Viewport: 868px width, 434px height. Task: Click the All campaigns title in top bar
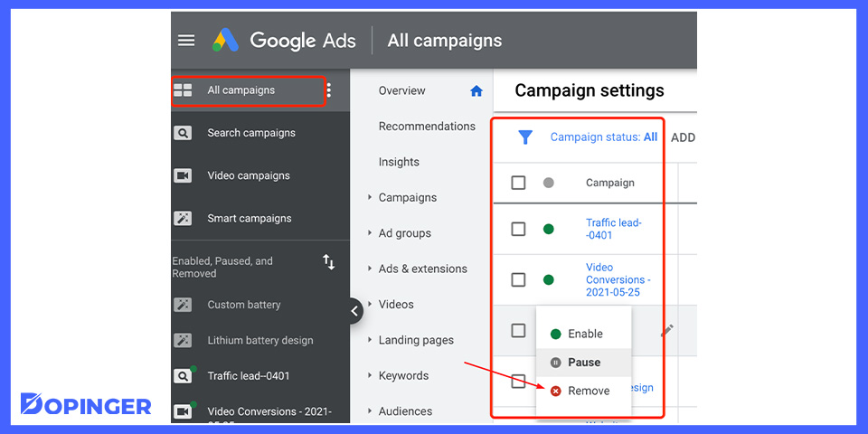tap(445, 41)
